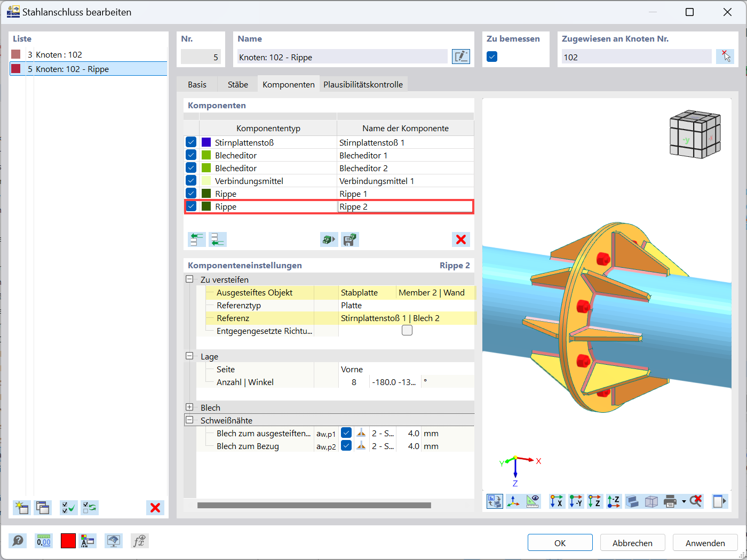Image resolution: width=747 pixels, height=560 pixels.
Task: Open the Stäbe tab
Action: point(238,84)
